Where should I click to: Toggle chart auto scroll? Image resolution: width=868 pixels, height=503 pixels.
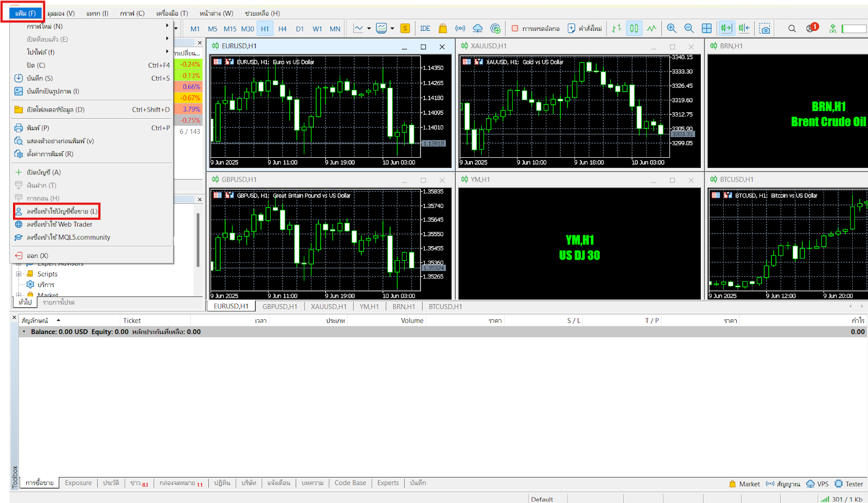coord(726,29)
